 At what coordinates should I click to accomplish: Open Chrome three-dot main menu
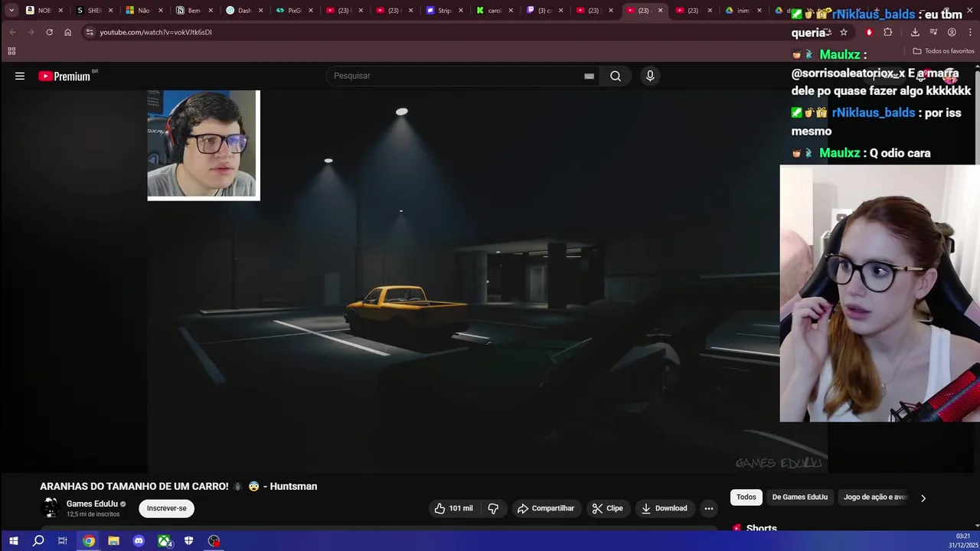click(x=970, y=32)
